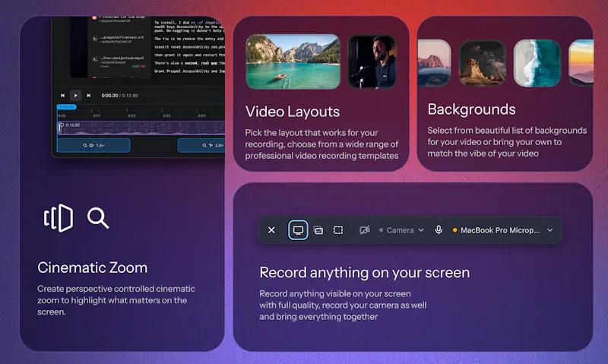Click the Backgrounds heading
The image size is (608, 364).
(471, 109)
